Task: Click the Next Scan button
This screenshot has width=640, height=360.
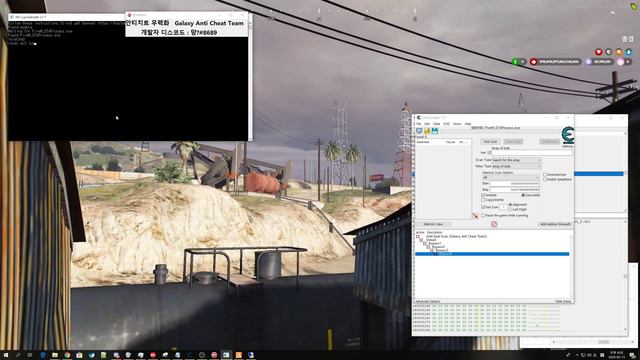Action: (x=513, y=141)
